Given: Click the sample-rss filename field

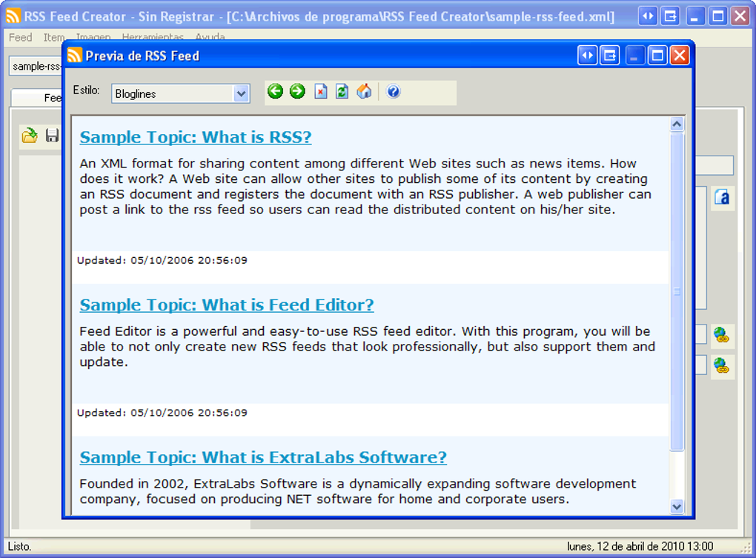Looking at the screenshot, I should coord(35,65).
